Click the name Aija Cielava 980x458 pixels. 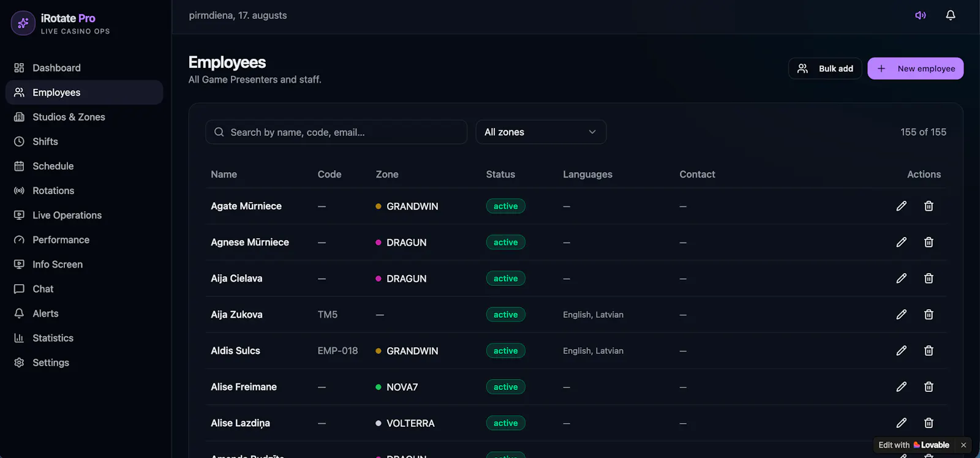coord(236,279)
